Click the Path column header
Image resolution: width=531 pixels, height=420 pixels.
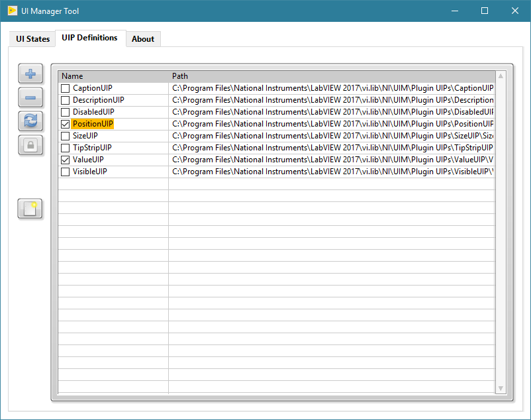(x=331, y=76)
